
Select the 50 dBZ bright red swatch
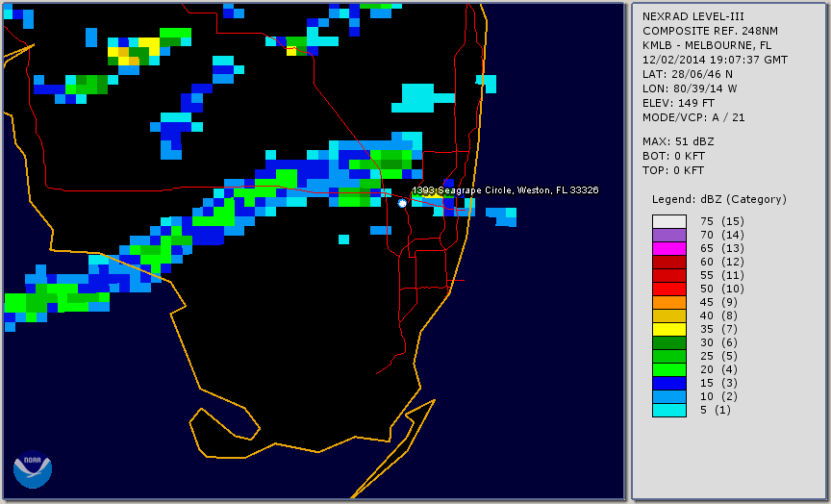pyautogui.click(x=669, y=289)
